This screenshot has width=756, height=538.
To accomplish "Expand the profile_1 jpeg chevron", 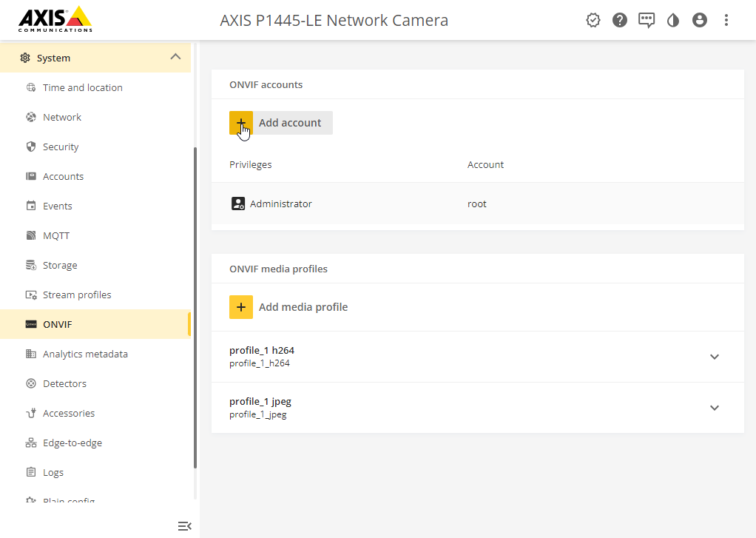I will click(715, 408).
